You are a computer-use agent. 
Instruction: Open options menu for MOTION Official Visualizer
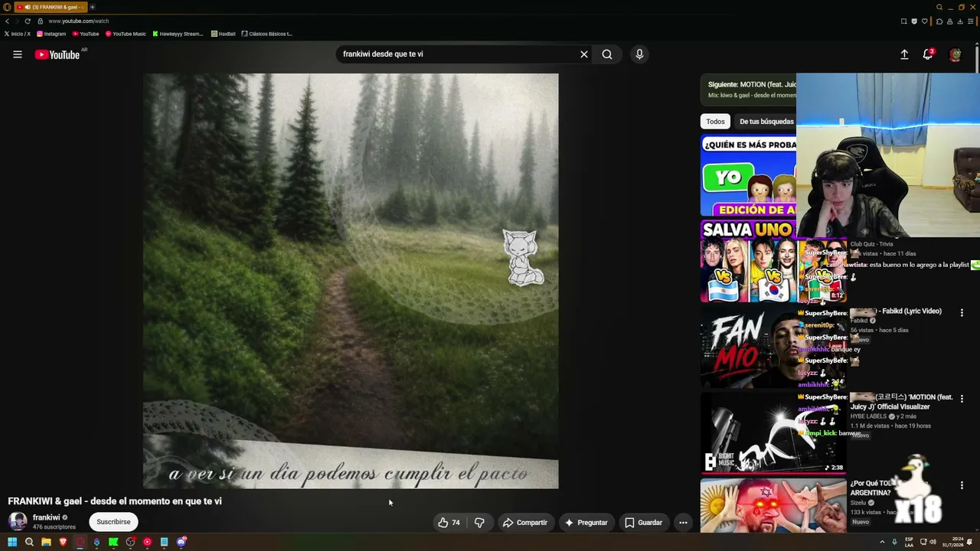click(x=962, y=399)
